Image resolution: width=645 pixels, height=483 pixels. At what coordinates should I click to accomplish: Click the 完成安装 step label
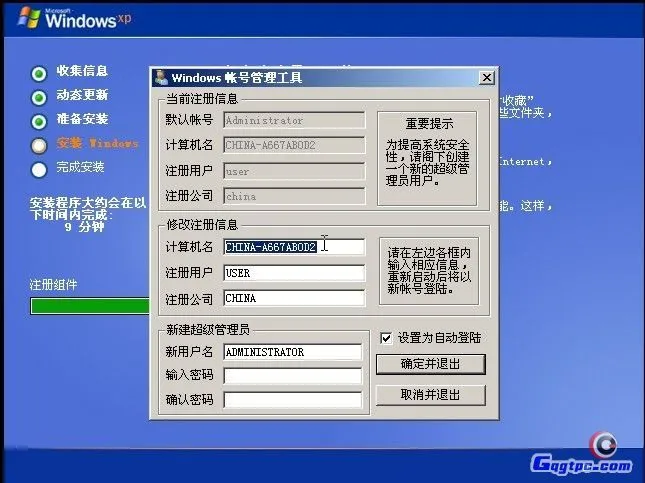pyautogui.click(x=80, y=167)
